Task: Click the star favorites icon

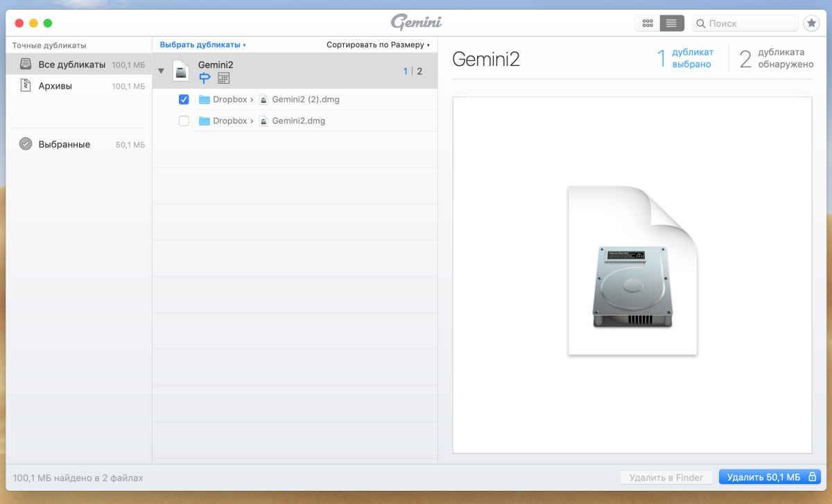Action: click(811, 23)
